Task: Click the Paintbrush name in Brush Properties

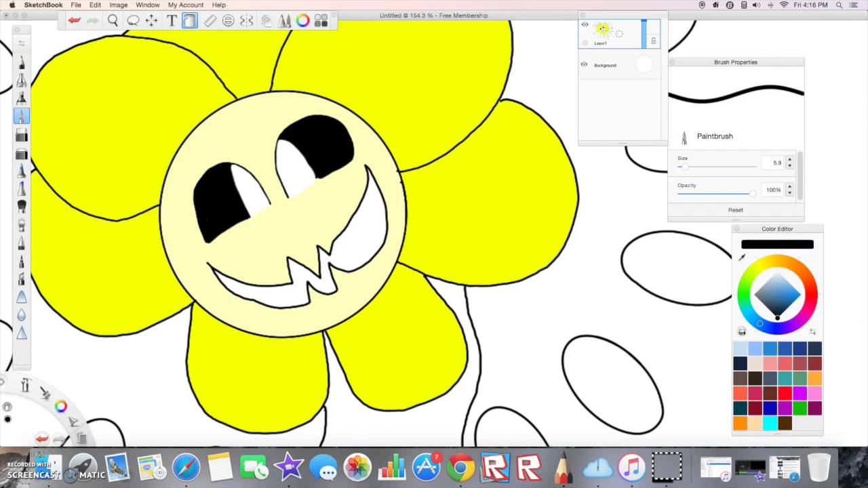Action: (x=715, y=136)
